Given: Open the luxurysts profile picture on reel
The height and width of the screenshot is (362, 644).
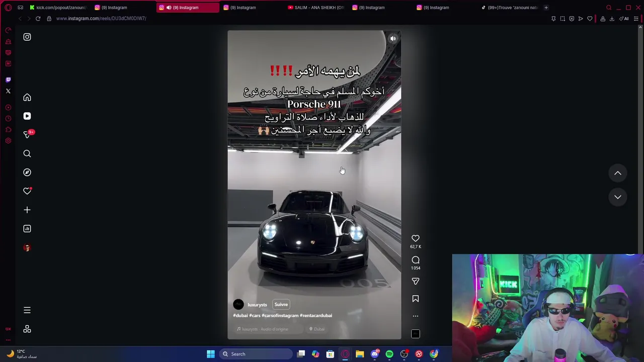Looking at the screenshot, I should point(238,304).
